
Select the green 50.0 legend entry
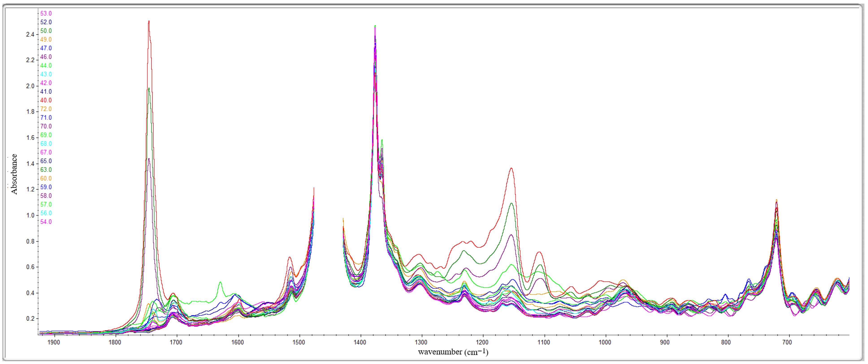point(46,31)
